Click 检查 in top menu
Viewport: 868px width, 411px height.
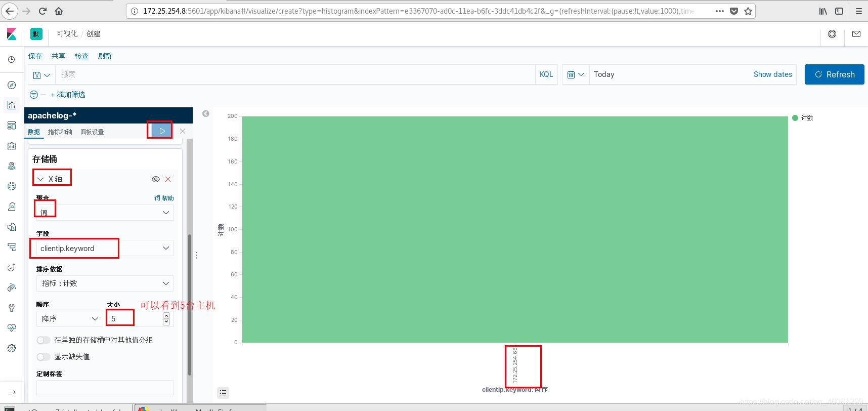pyautogui.click(x=81, y=56)
